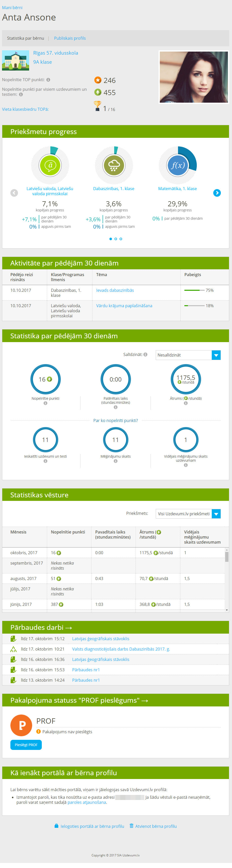Open the paroles atjaunošana link
Image resolution: width=232 pixels, height=868 pixels.
click(x=87, y=802)
